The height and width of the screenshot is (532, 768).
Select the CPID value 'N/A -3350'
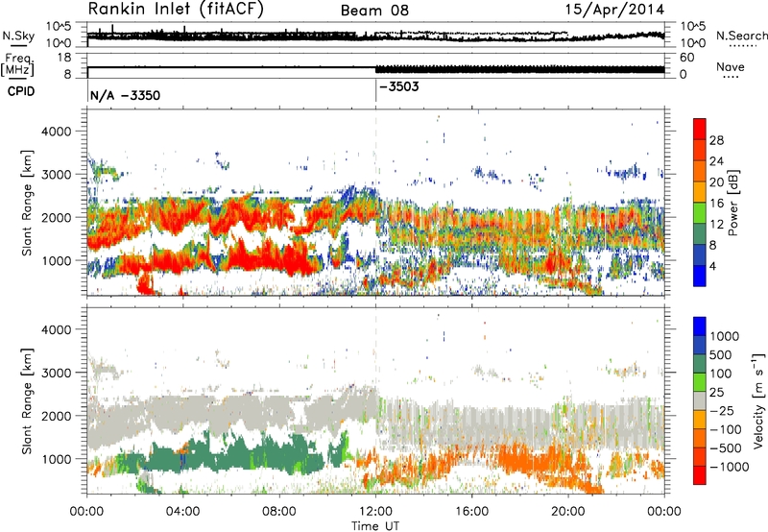point(125,95)
